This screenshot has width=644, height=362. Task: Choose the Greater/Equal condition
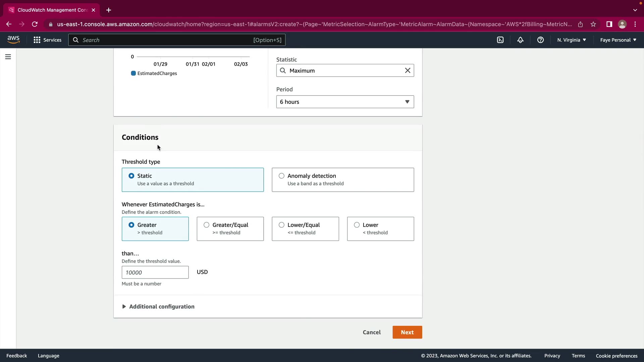[x=206, y=225]
